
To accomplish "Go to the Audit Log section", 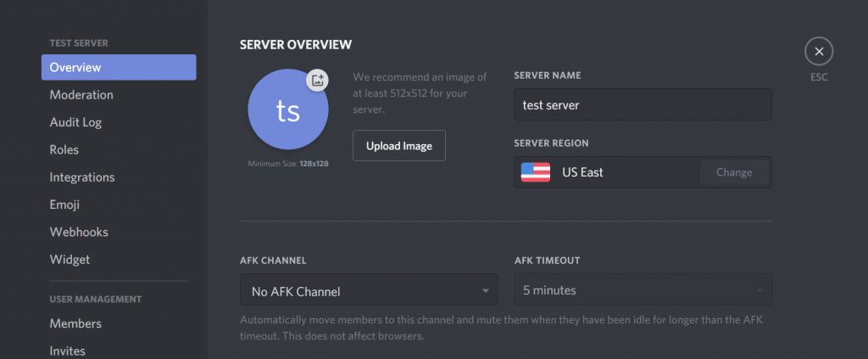I will [x=75, y=122].
